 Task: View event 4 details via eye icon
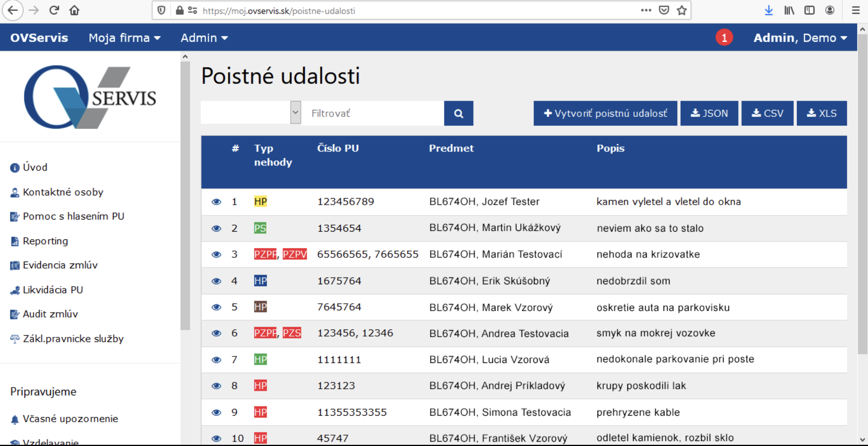216,281
